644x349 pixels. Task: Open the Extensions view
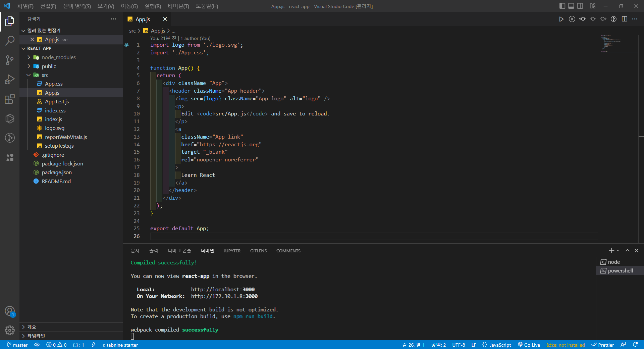pyautogui.click(x=10, y=99)
